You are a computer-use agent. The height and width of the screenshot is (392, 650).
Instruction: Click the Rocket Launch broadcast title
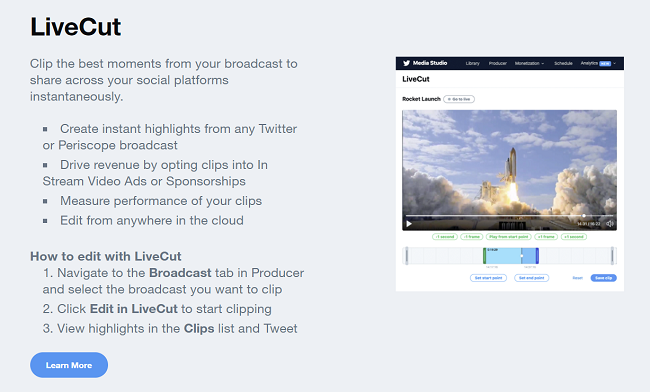point(421,99)
